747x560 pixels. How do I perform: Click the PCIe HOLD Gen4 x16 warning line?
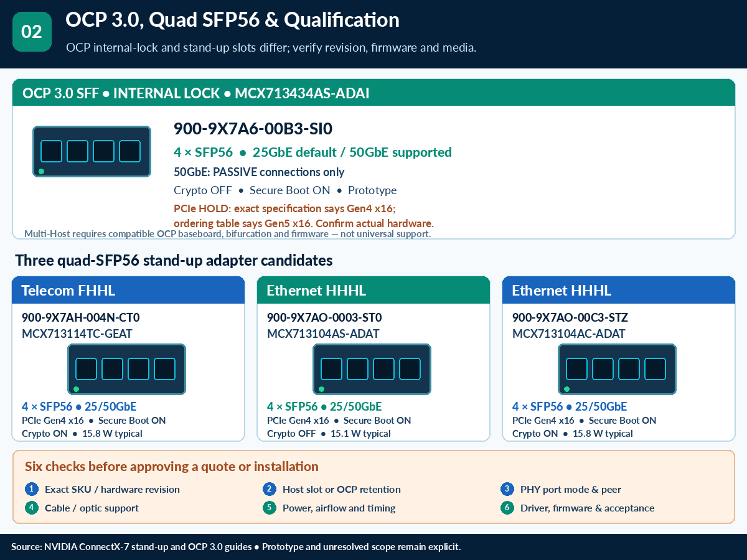click(284, 209)
